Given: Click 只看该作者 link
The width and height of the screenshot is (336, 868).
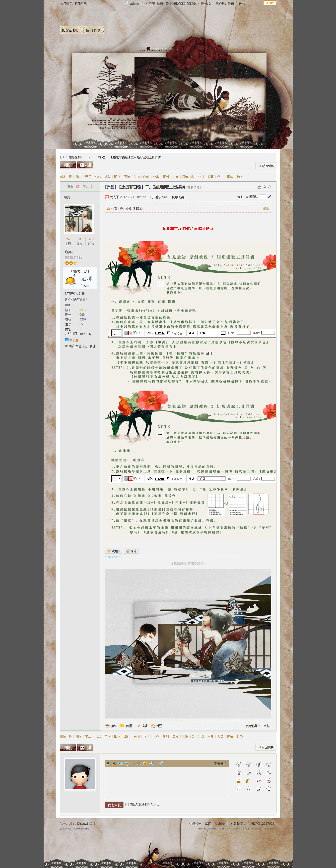Looking at the screenshot, I should click(x=160, y=197).
